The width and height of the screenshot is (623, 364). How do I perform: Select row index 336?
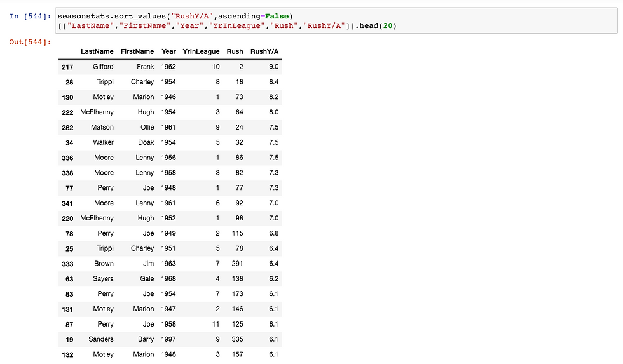click(x=67, y=158)
